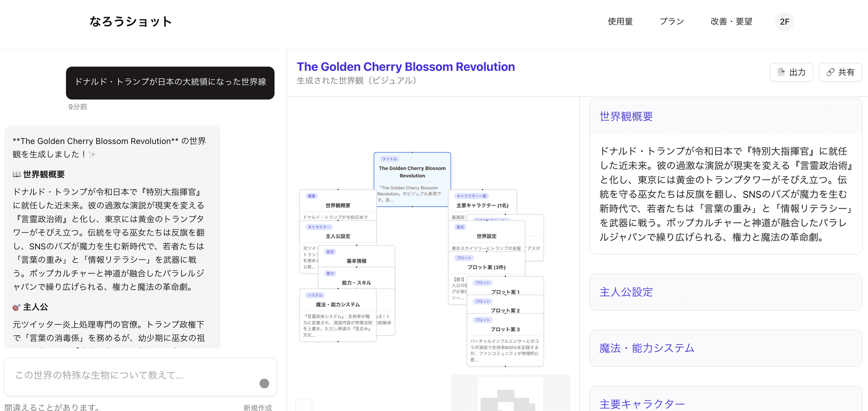Click the 能力 tag on the skills node
This screenshot has height=411, width=868.
point(330,273)
